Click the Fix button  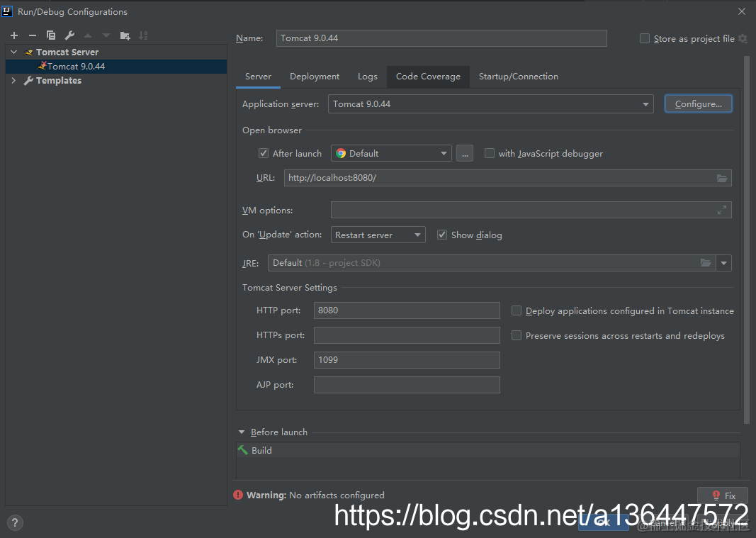722,495
